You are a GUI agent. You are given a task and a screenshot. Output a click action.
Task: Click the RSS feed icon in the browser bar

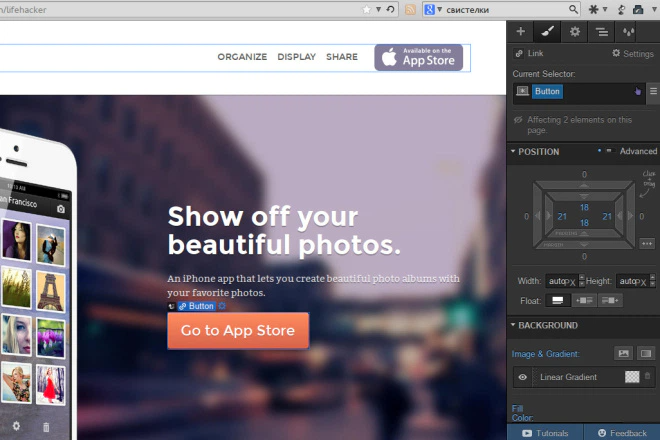coord(410,9)
